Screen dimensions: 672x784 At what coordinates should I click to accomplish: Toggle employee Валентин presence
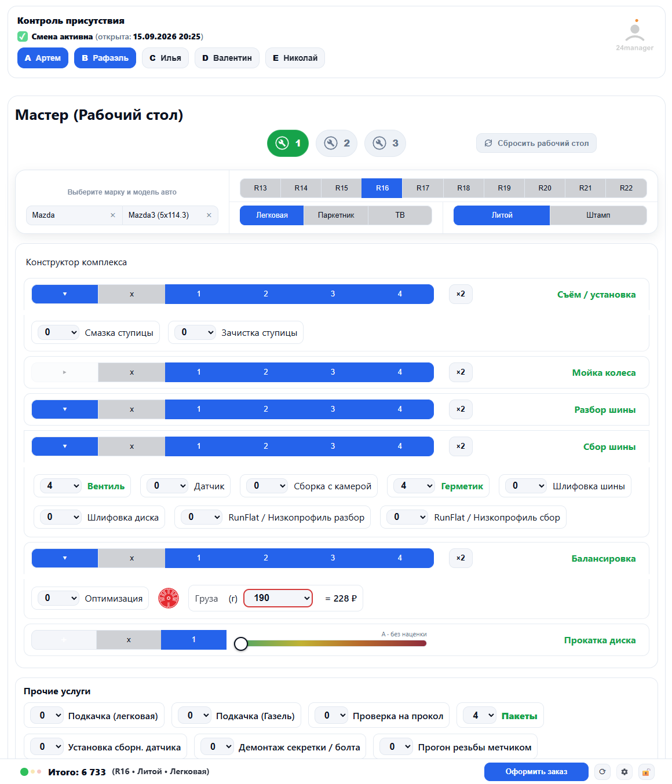tap(227, 58)
